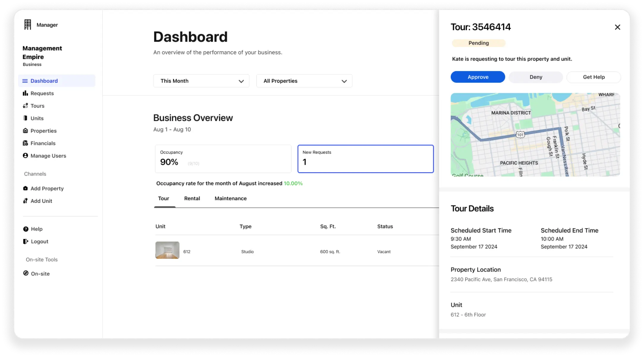Deny the pending tour request
The image size is (644, 357).
535,77
